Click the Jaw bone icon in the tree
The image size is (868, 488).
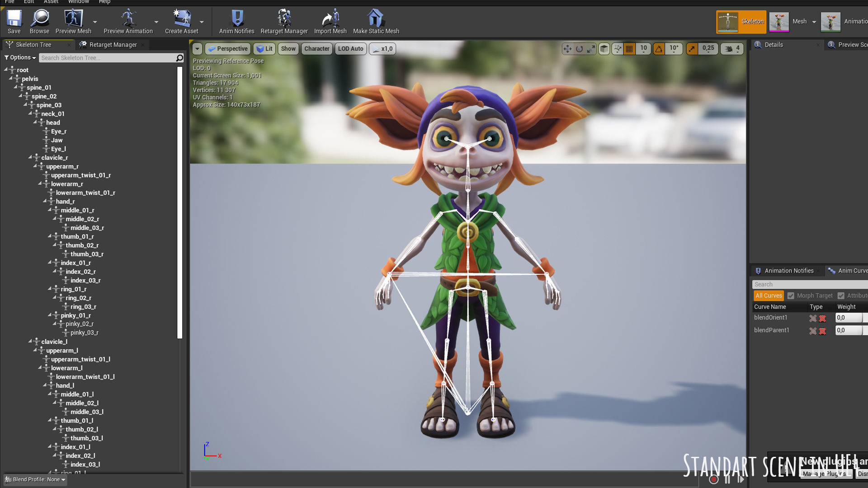(46, 140)
